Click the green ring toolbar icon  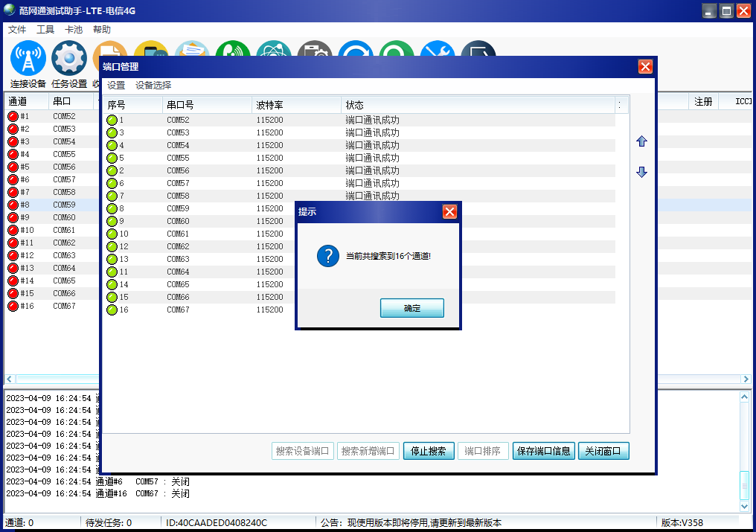click(397, 48)
